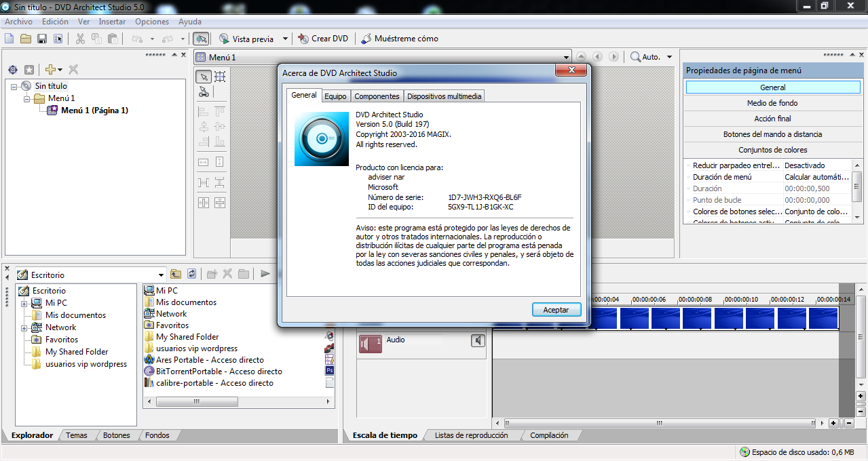Collapse the Sin título project node
The height and width of the screenshot is (461, 868).
[x=14, y=86]
